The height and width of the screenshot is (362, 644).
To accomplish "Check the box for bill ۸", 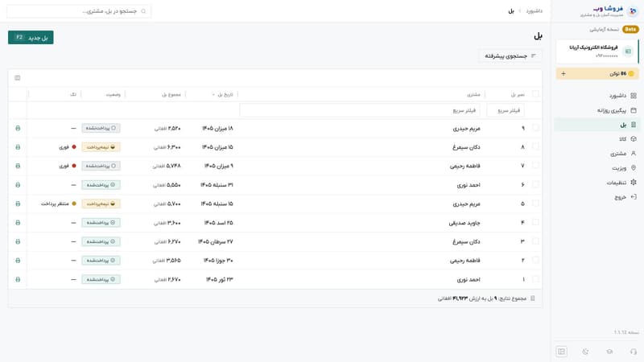I will coord(535,146).
